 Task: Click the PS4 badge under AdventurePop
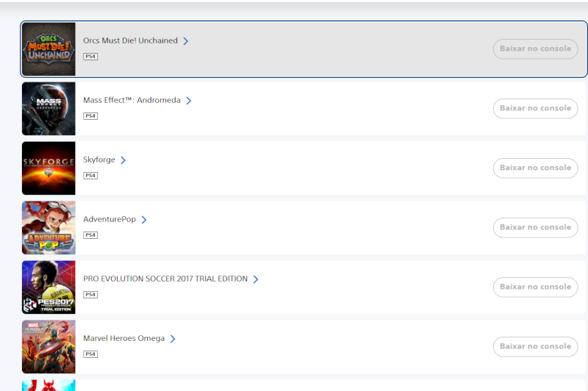tap(90, 235)
